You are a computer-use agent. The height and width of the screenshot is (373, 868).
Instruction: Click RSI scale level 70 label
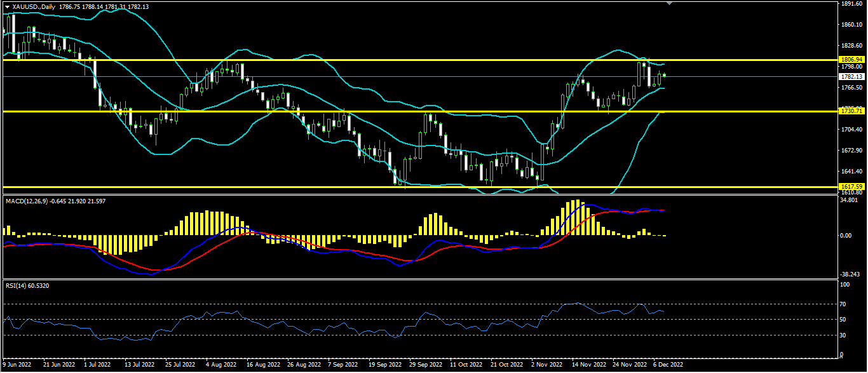pos(844,305)
